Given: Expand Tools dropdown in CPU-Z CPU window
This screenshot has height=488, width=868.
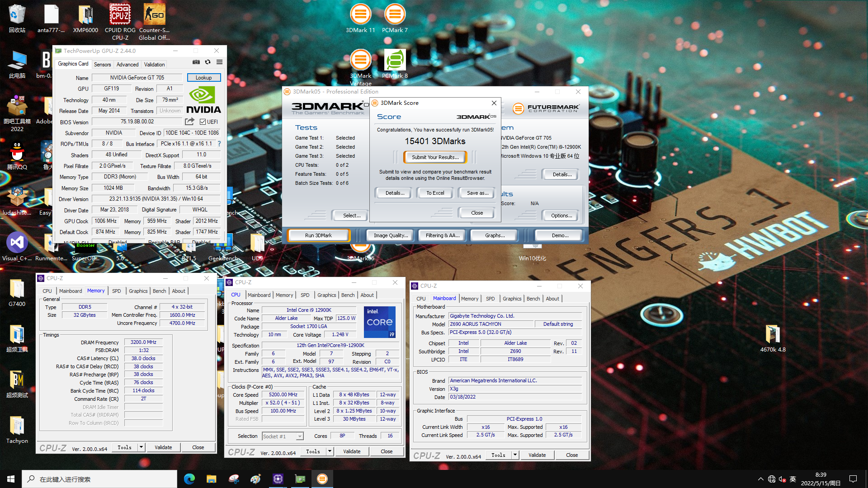Looking at the screenshot, I should (330, 451).
